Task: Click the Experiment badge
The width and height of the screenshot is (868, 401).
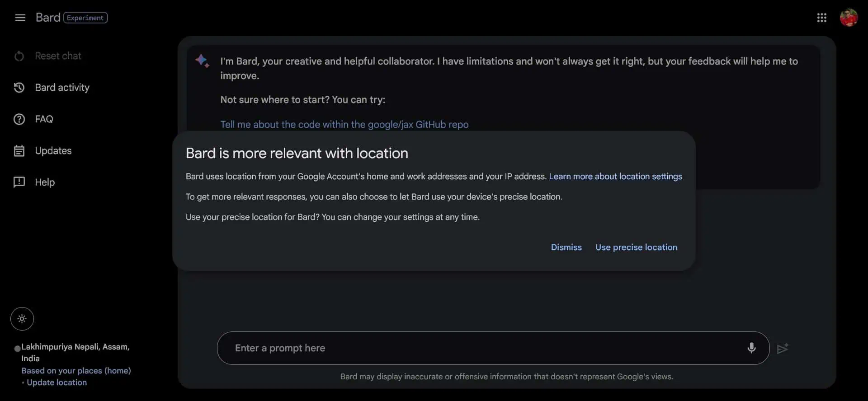Action: click(x=85, y=18)
